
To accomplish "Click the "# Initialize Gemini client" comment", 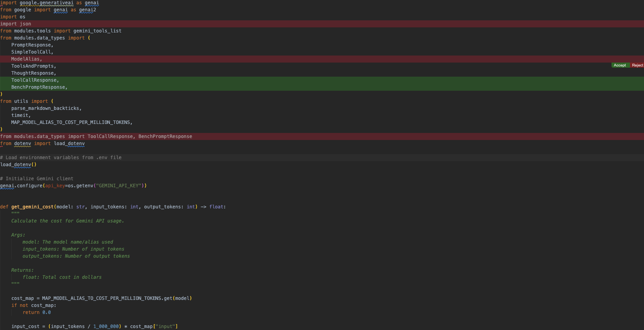I will 37,179.
